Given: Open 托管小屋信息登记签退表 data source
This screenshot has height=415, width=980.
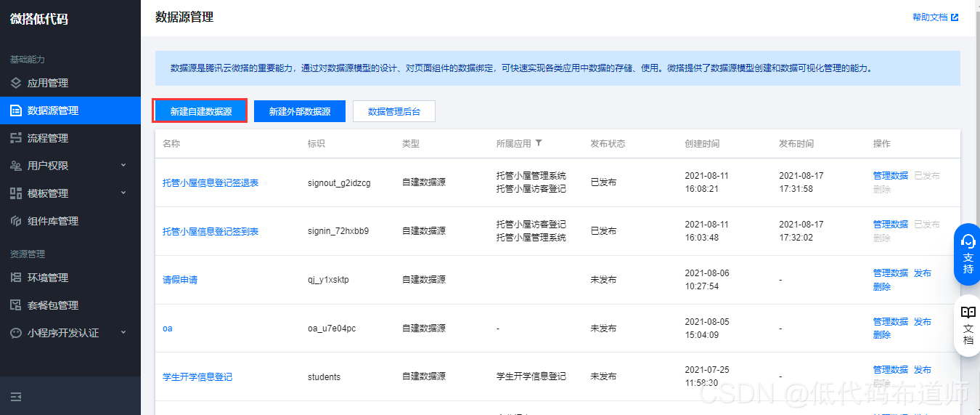Looking at the screenshot, I should tap(211, 183).
